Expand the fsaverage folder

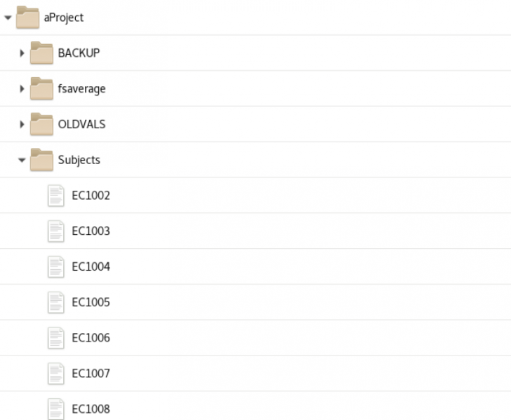22,89
